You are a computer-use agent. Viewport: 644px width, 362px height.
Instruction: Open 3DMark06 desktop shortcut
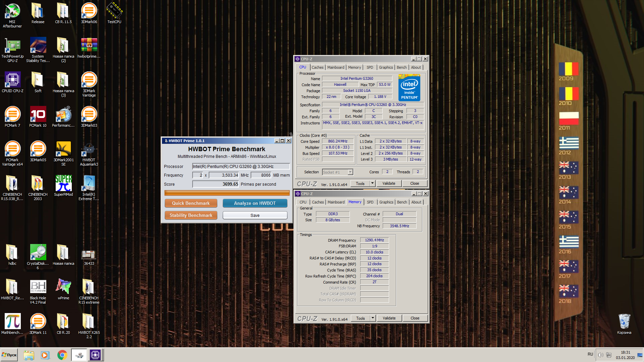coord(89,13)
